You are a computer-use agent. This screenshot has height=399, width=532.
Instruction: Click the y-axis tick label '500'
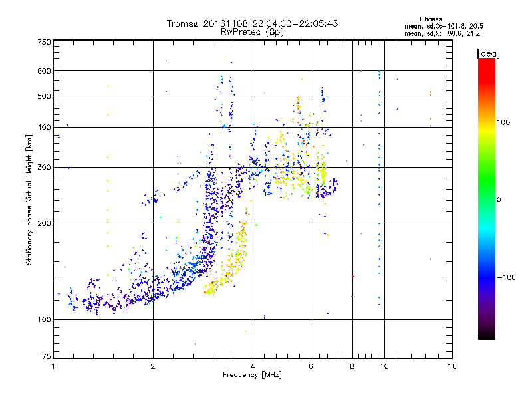(44, 96)
